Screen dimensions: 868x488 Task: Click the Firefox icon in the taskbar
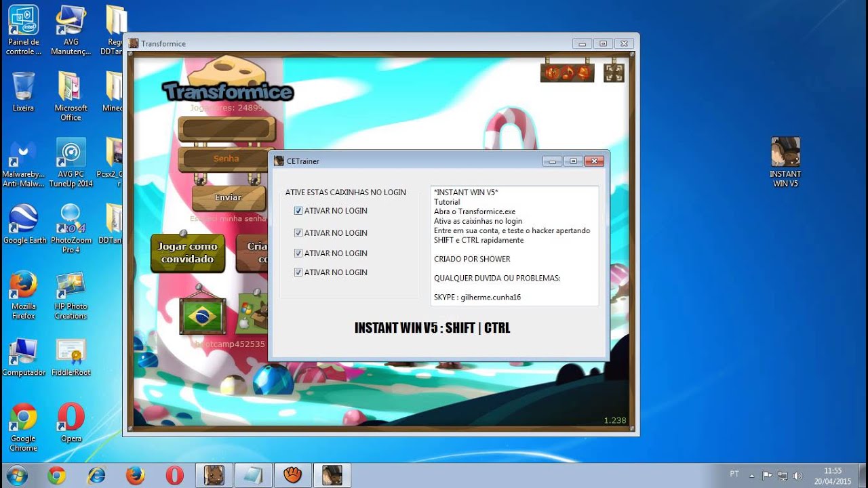point(135,476)
